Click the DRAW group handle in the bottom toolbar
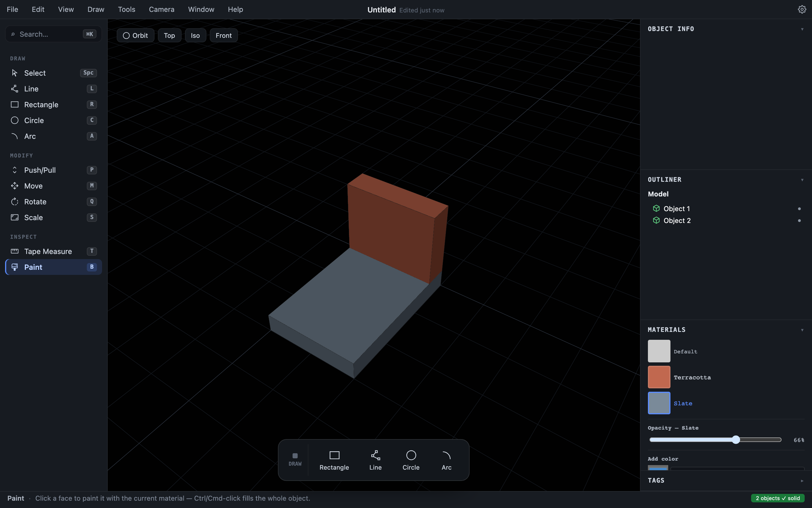 point(295,460)
